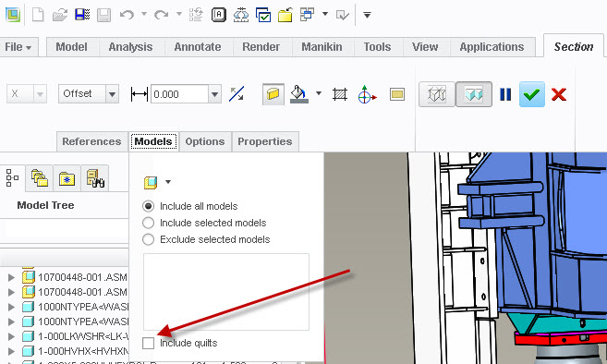
Task: Open the Redo history dropdown arrow
Action: coord(179,14)
